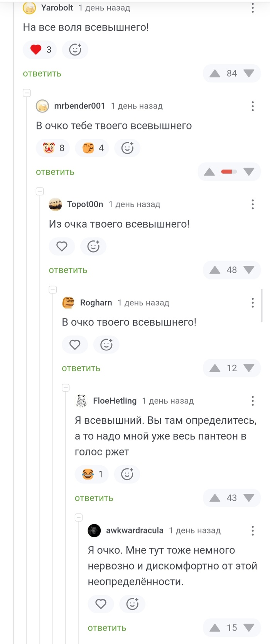Open options menu for Rogharn's comment
The width and height of the screenshot is (270, 644).
253,303
